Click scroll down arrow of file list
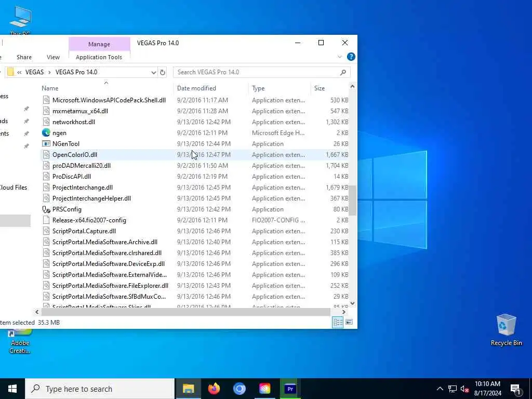532x399 pixels. click(353, 303)
